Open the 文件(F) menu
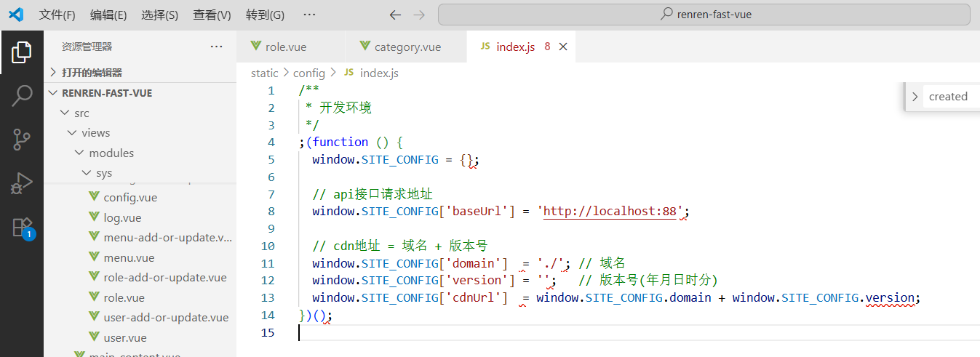Image resolution: width=980 pixels, height=357 pixels. [x=57, y=15]
